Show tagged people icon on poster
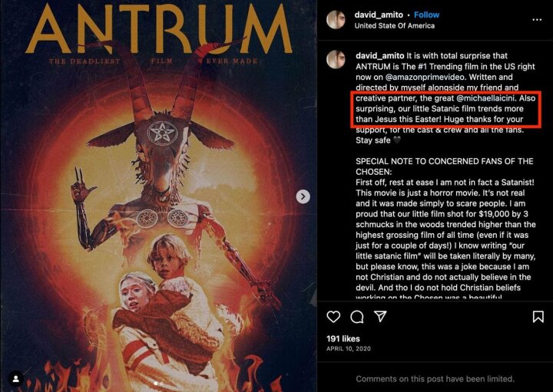This screenshot has height=392, width=553. pos(16,379)
